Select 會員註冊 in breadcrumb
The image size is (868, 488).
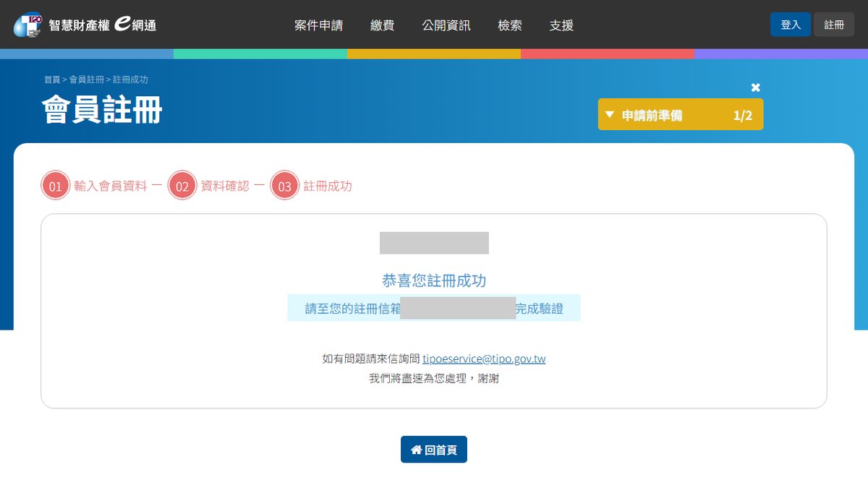click(x=87, y=80)
